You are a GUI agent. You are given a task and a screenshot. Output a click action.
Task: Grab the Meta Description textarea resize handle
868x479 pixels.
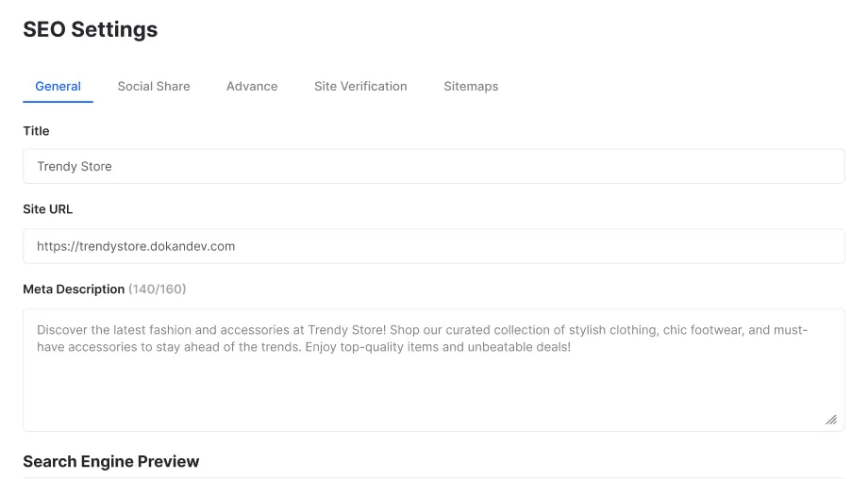click(831, 420)
